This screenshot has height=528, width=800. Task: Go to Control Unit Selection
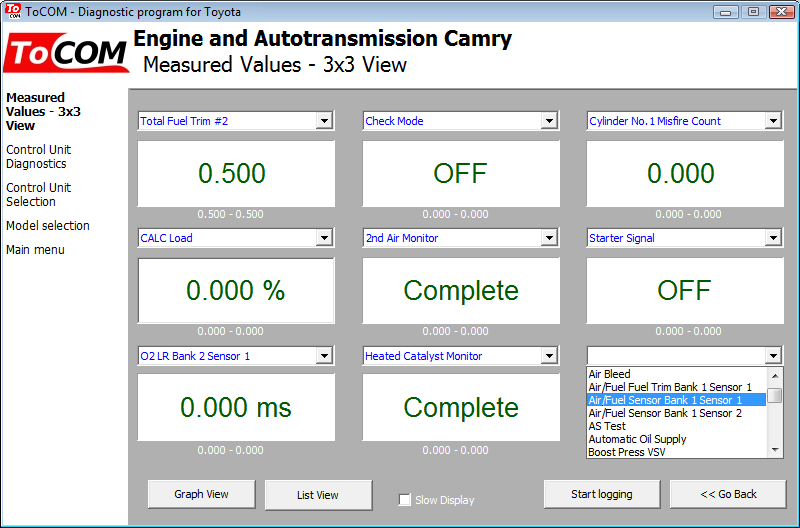pos(38,194)
